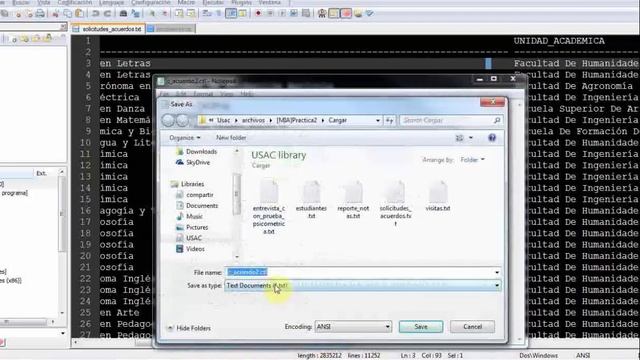Click Save recorded macro icon
640x360 pixels.
click(x=306, y=13)
